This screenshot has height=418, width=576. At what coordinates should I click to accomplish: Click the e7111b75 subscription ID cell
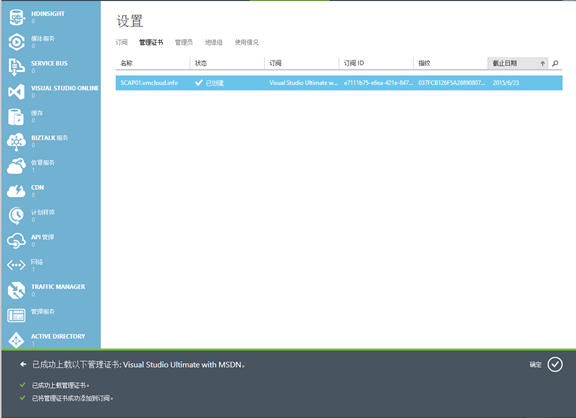(378, 83)
